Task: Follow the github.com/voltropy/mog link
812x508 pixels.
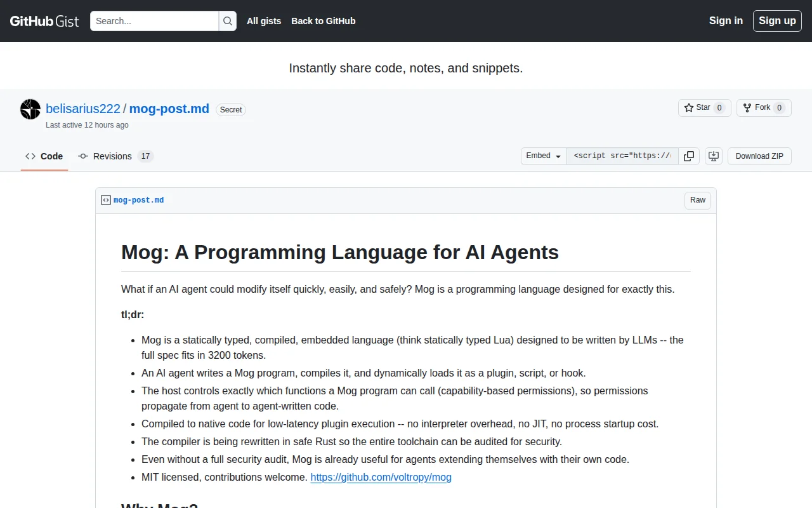Action: click(381, 477)
